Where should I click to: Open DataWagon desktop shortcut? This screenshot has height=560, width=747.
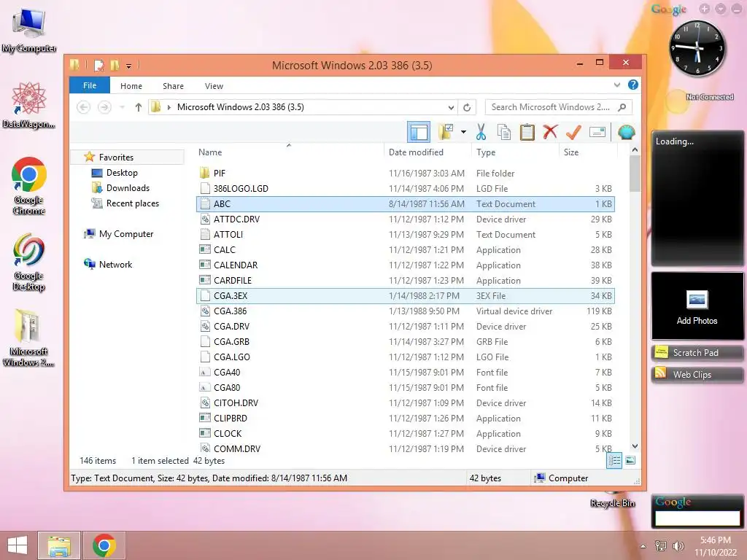(x=28, y=105)
